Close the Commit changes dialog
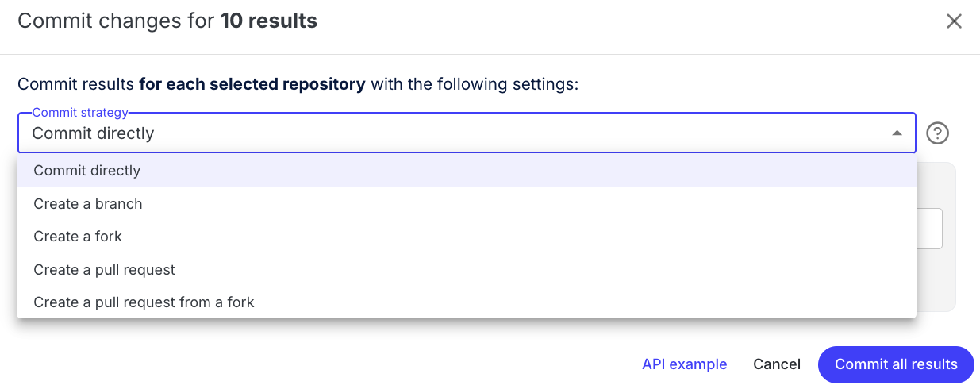 (x=954, y=21)
